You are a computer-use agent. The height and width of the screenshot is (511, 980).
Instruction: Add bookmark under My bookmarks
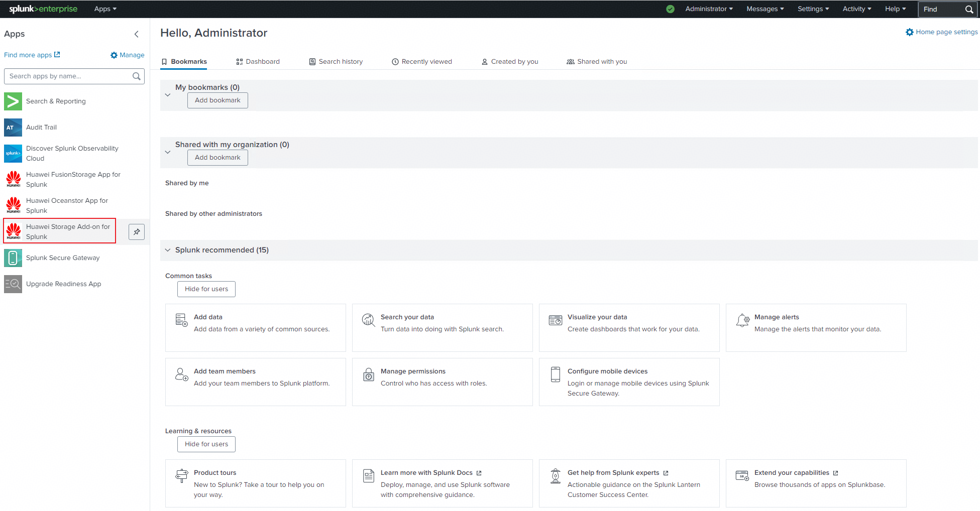click(x=217, y=100)
